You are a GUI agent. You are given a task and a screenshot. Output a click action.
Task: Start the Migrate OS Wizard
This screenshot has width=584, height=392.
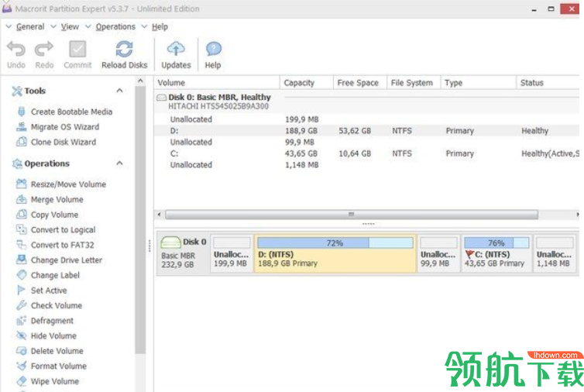coord(58,127)
